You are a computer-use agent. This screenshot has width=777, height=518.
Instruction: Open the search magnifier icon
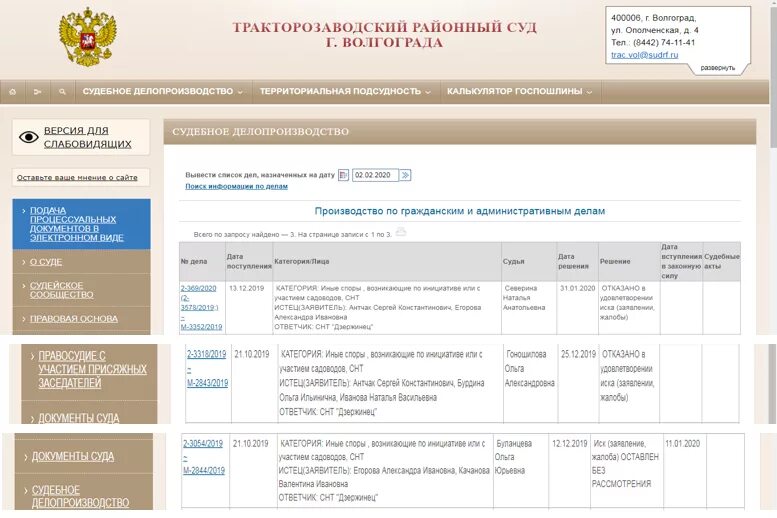click(x=62, y=92)
